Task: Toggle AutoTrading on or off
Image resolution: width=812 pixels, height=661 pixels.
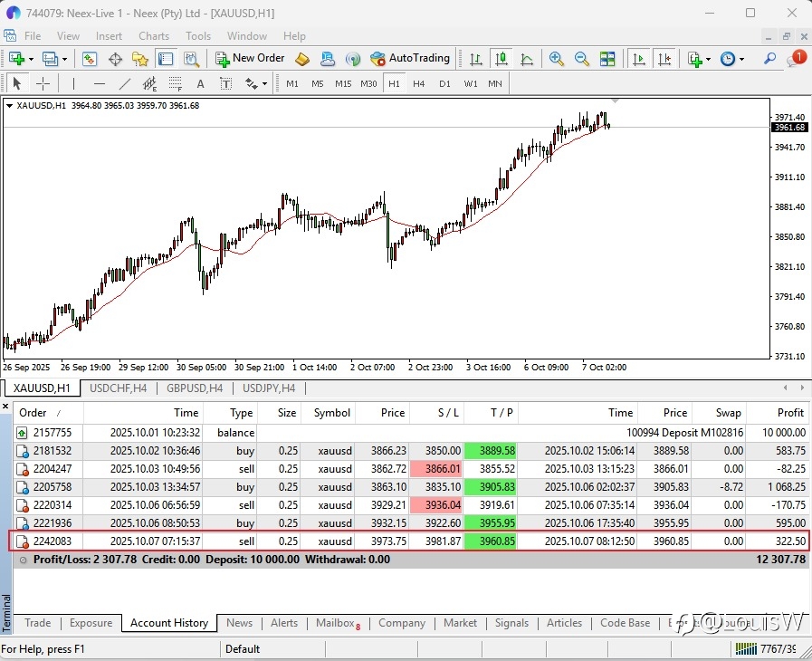Action: click(x=409, y=59)
